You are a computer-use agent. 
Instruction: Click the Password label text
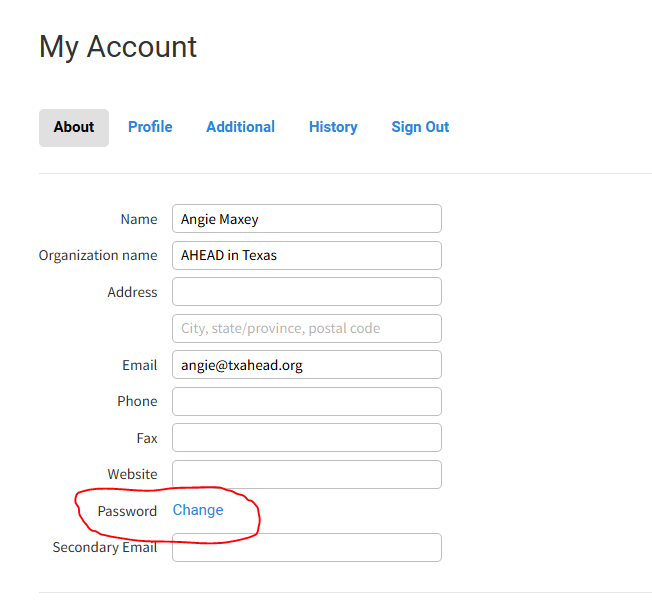127,511
